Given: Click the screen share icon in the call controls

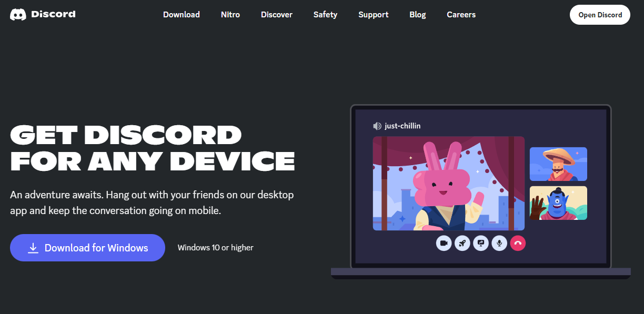Looking at the screenshot, I should (481, 243).
